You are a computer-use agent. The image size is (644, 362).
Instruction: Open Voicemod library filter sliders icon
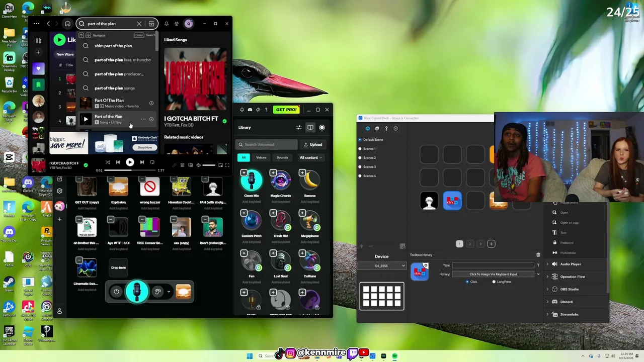pyautogui.click(x=299, y=127)
